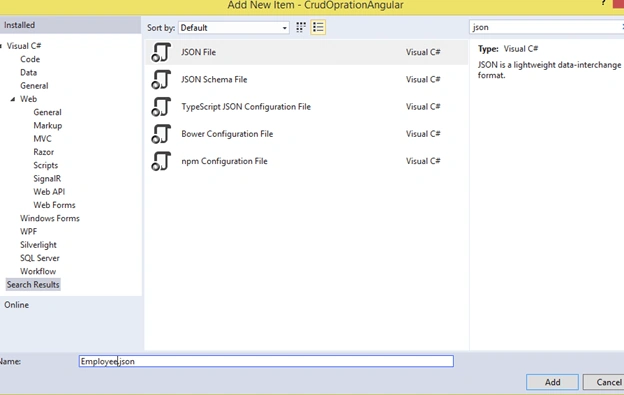Click Visual C# label in Bower row
624x395 pixels.
point(423,134)
